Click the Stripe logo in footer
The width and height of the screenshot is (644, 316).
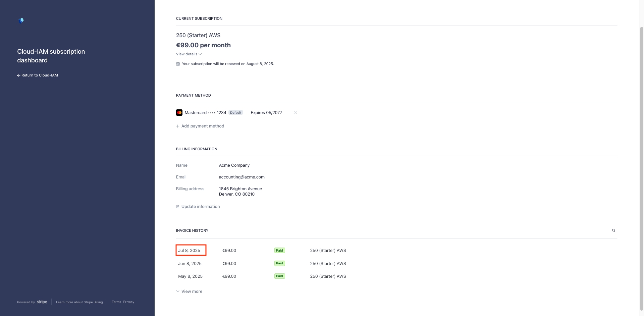coord(42,302)
